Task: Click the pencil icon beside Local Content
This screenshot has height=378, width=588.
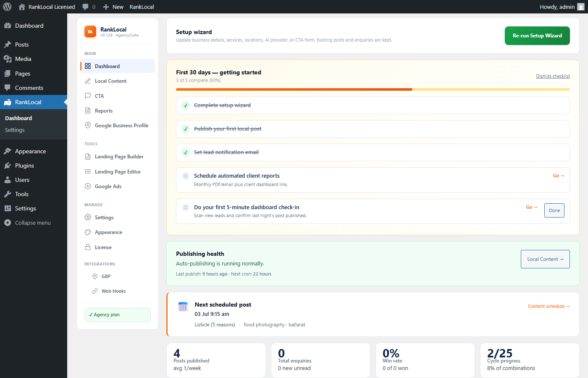Action: point(88,81)
